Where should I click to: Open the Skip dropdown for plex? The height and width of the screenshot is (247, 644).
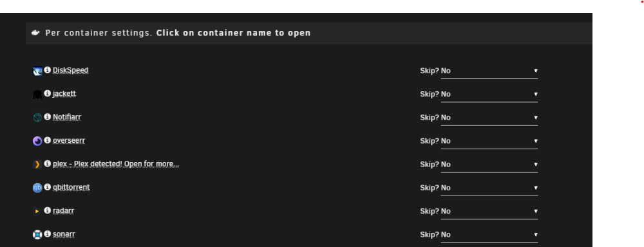coord(489,165)
